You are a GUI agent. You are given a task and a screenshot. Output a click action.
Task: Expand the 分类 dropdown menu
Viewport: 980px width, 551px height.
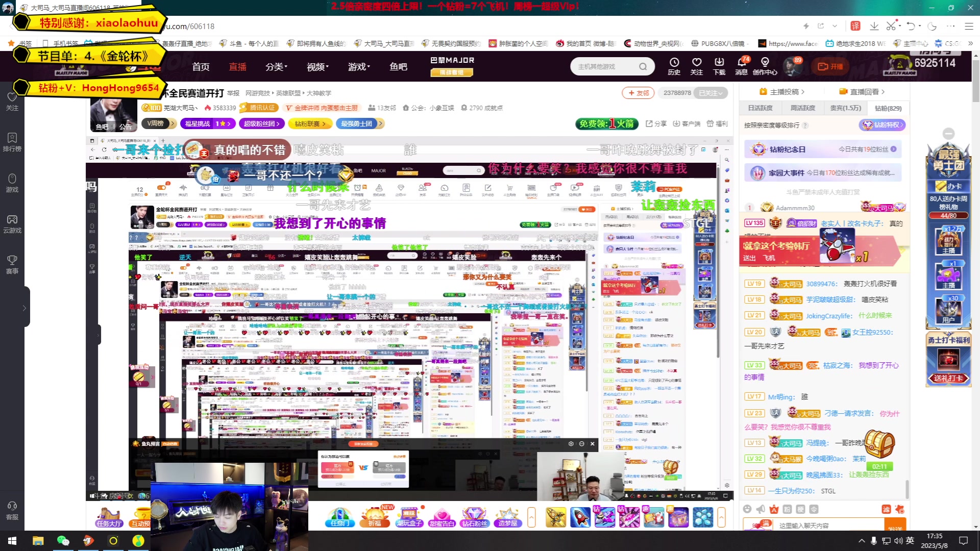276,67
